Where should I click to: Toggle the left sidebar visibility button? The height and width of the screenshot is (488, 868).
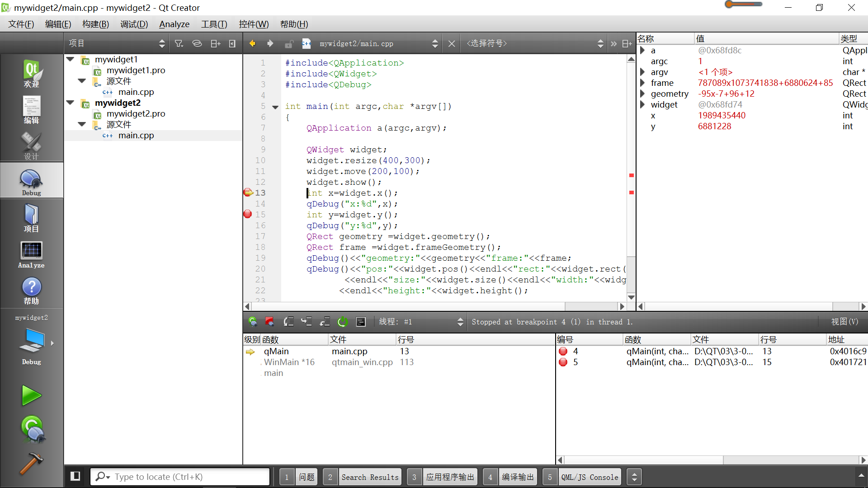point(75,476)
